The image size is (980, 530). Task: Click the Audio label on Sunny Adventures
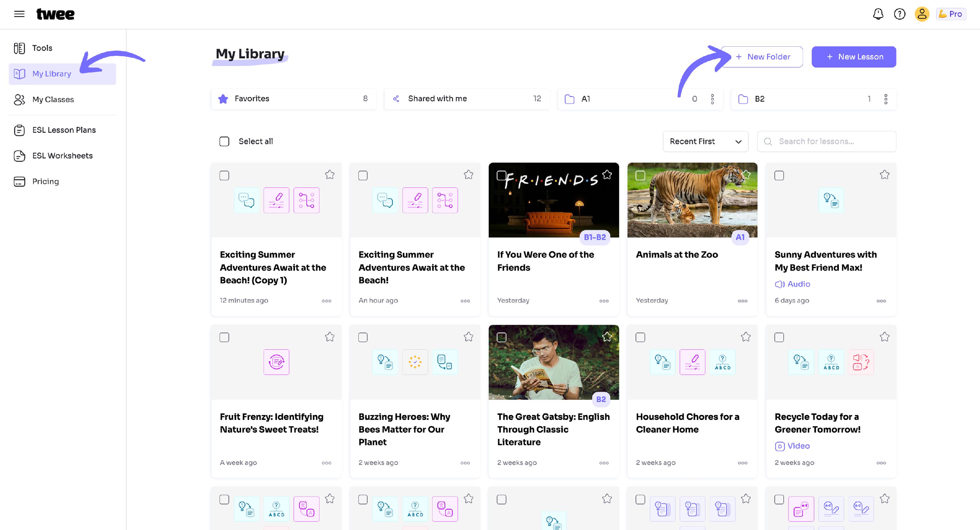click(792, 284)
